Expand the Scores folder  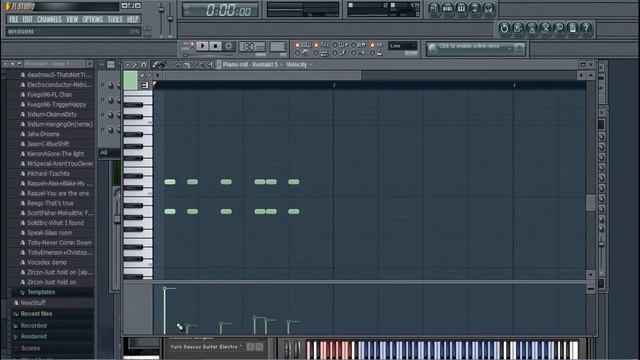point(30,348)
